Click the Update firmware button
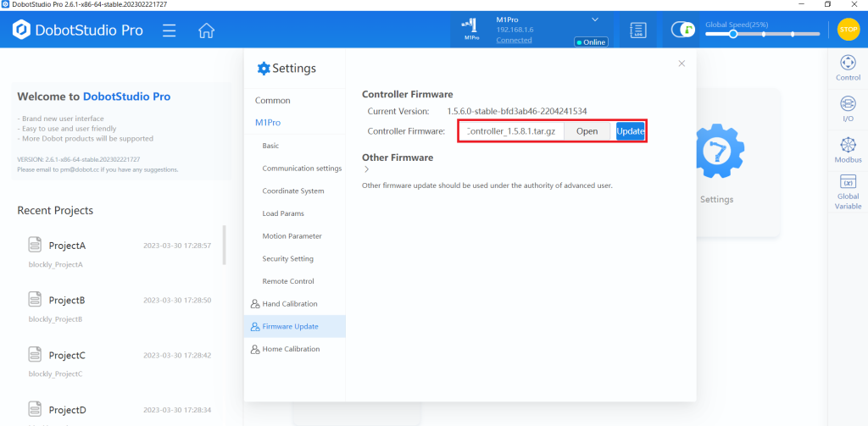This screenshot has height=426, width=868. coord(630,131)
